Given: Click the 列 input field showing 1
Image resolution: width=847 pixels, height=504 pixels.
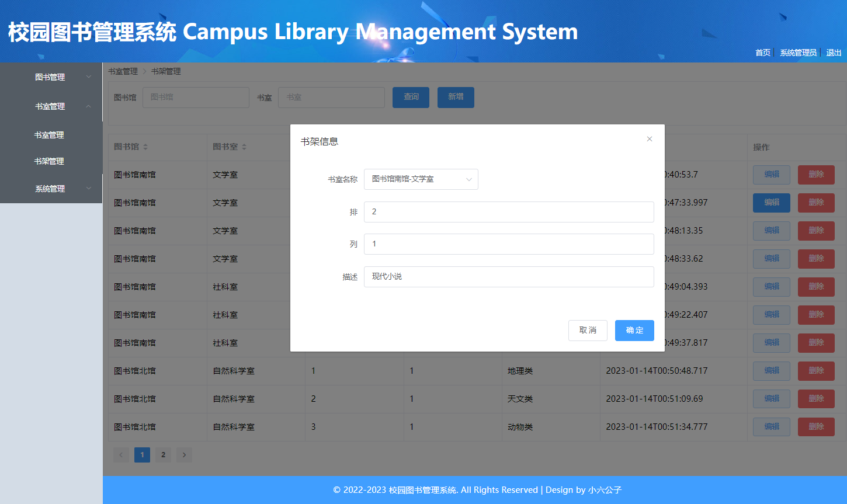Looking at the screenshot, I should point(509,244).
